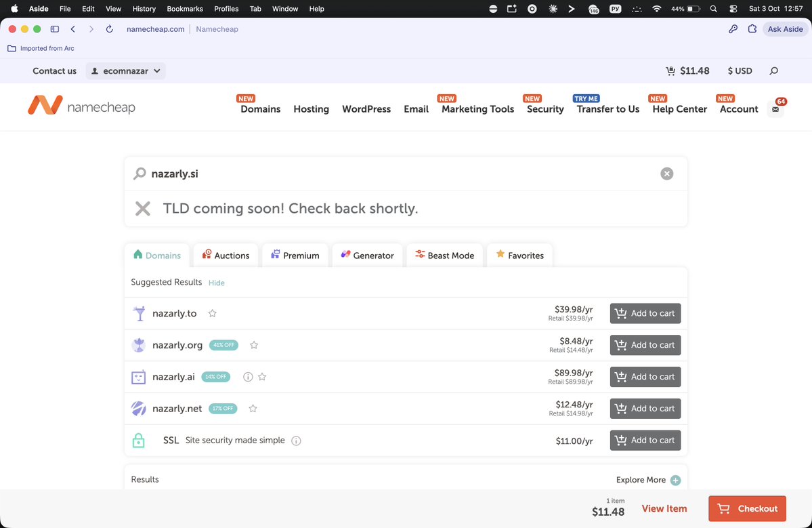Select the Beast Mode tab
Screen dimensions: 812x528
pyautogui.click(x=445, y=256)
